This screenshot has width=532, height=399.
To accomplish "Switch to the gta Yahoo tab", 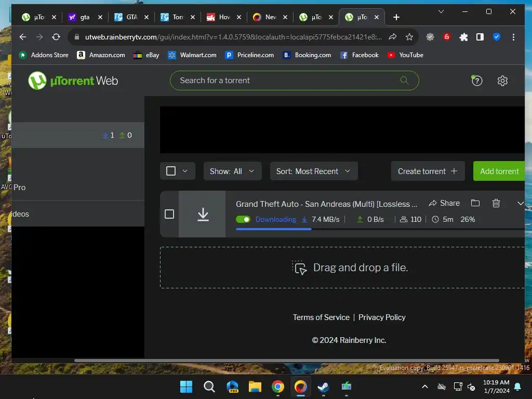I will 85,17.
